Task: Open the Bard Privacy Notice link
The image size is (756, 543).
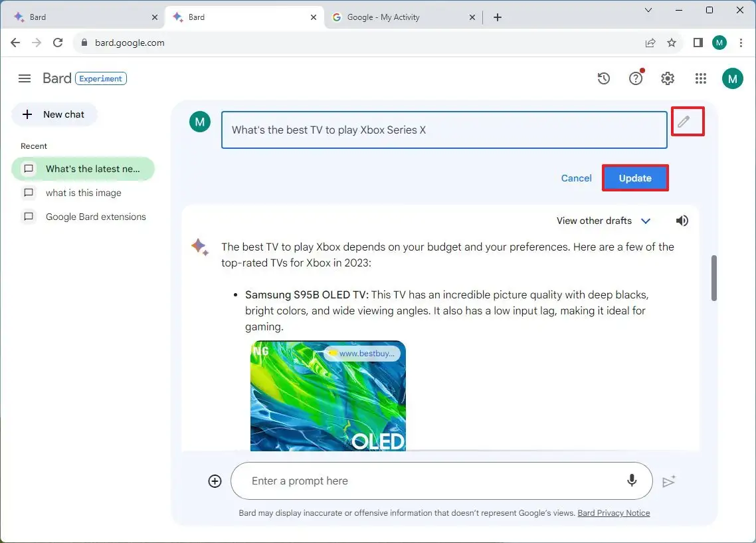Action: pos(613,512)
